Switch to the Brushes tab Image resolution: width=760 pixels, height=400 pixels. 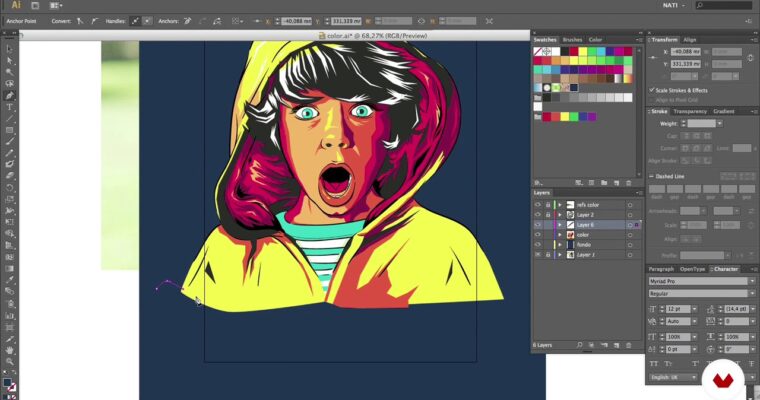[572, 40]
